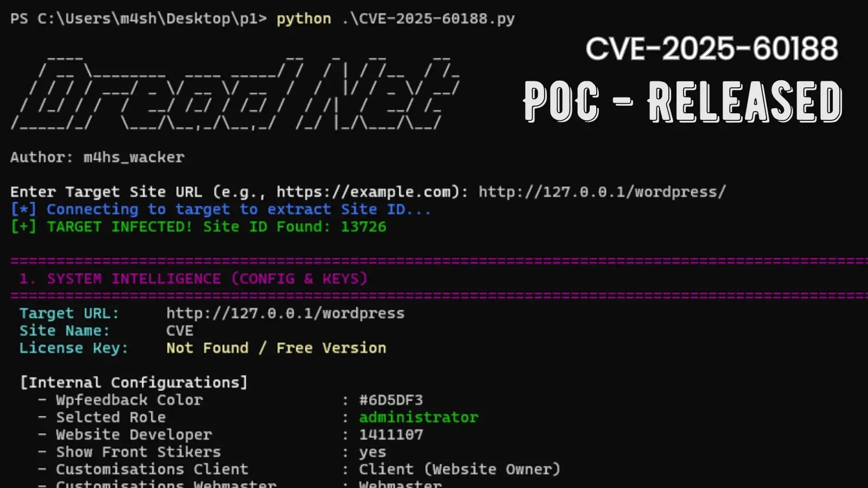Screen dimensions: 868x488
Task: Select the administrator role value
Action: (x=418, y=417)
